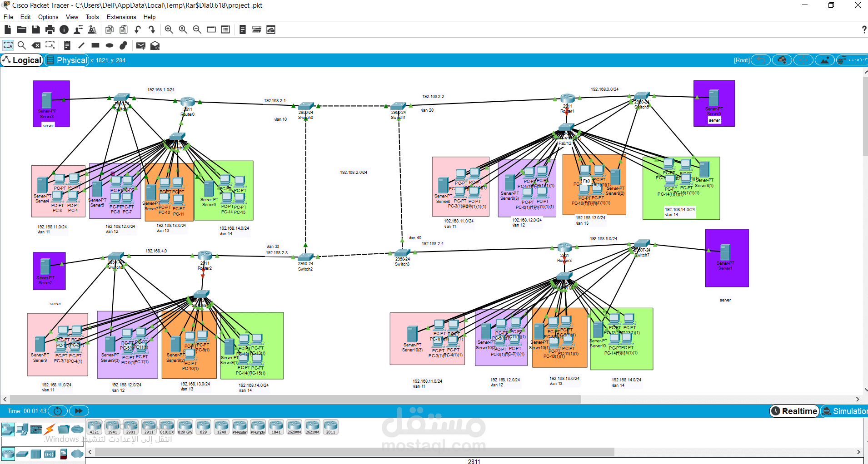This screenshot has height=464, width=868.
Task: Redo action arrow
Action: (152, 30)
